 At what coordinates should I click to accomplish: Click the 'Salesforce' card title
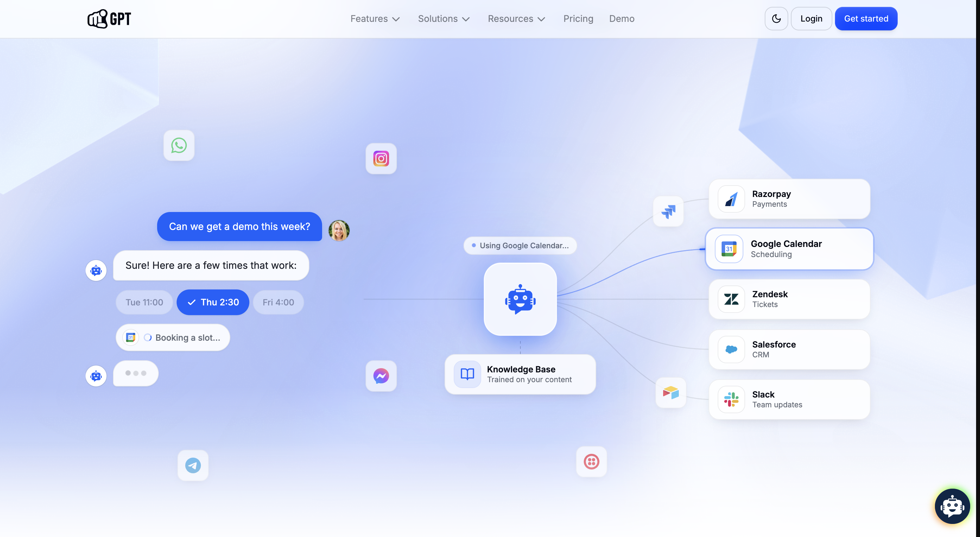click(774, 345)
